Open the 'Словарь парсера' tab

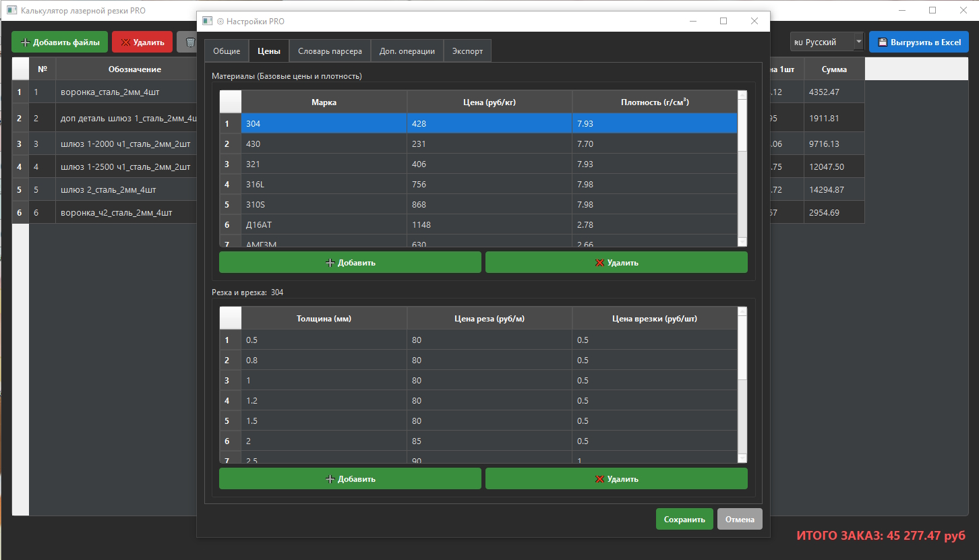[x=330, y=51]
